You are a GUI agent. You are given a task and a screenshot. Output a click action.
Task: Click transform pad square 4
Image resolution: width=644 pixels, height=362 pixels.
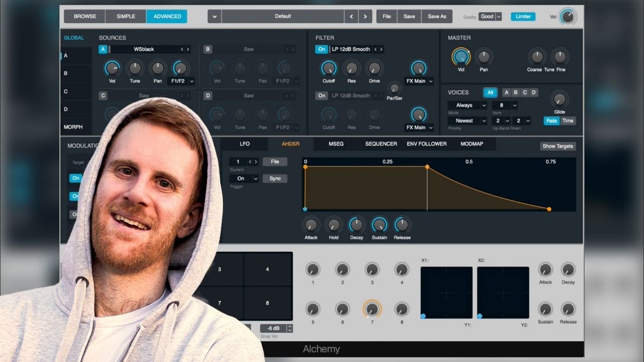point(267,269)
